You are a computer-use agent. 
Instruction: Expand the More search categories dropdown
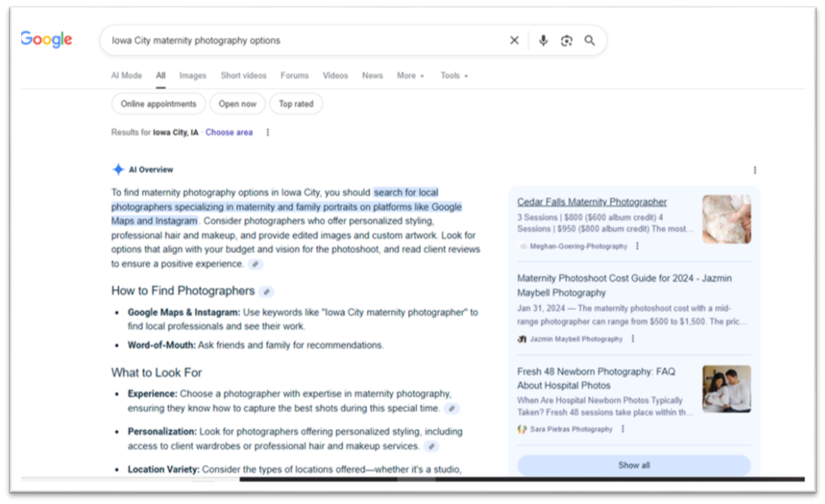pyautogui.click(x=410, y=76)
